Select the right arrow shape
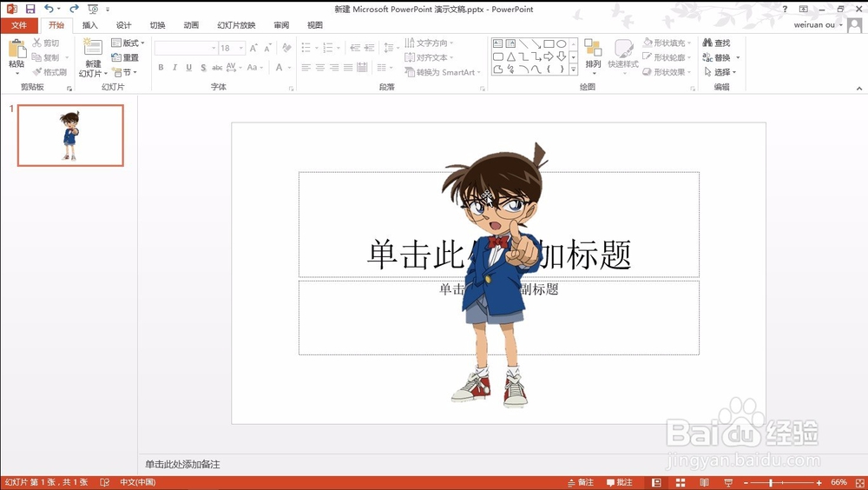Viewport: 868px width, 490px height. click(549, 56)
